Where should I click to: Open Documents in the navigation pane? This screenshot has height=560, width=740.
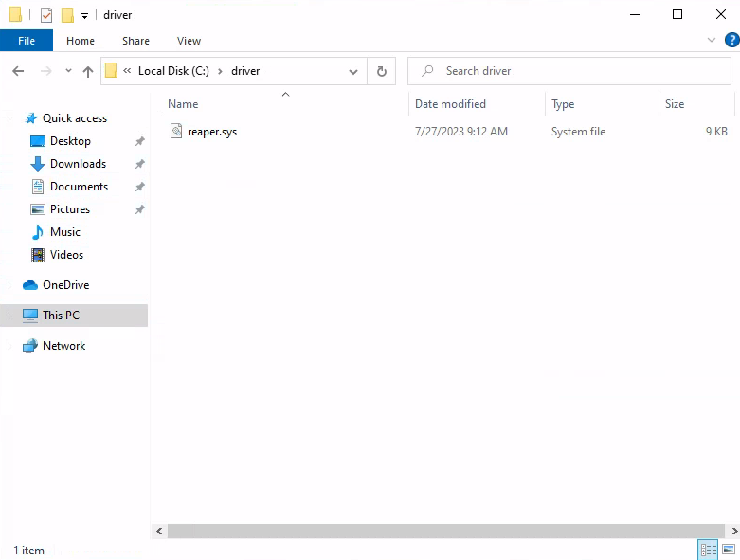pyautogui.click(x=79, y=186)
